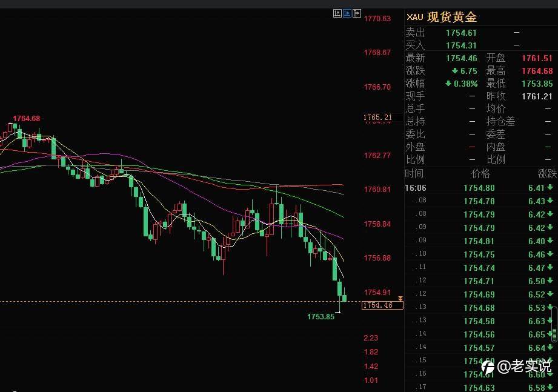Click the 1765.21 cursor price label
The height and width of the screenshot is (392, 558).
[x=377, y=118]
